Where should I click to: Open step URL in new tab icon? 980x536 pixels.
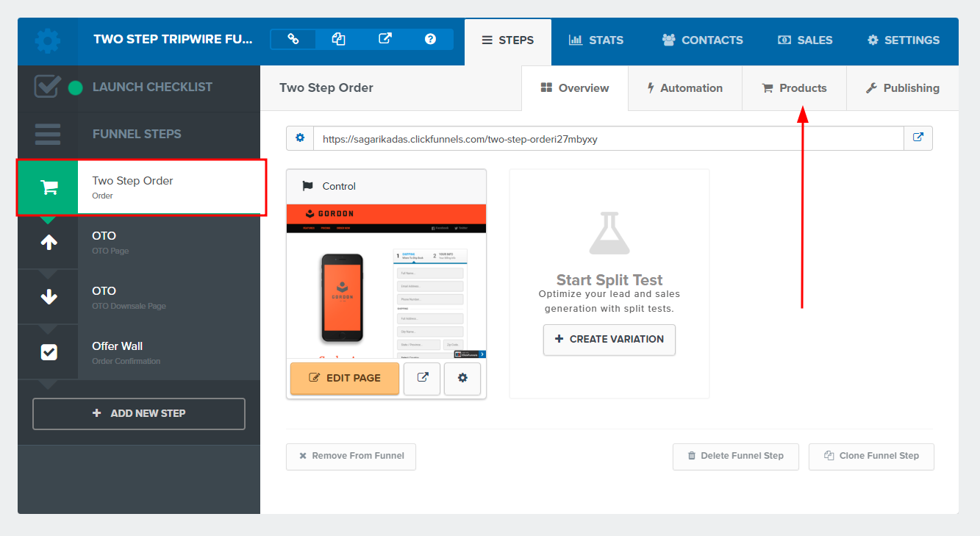(x=918, y=137)
